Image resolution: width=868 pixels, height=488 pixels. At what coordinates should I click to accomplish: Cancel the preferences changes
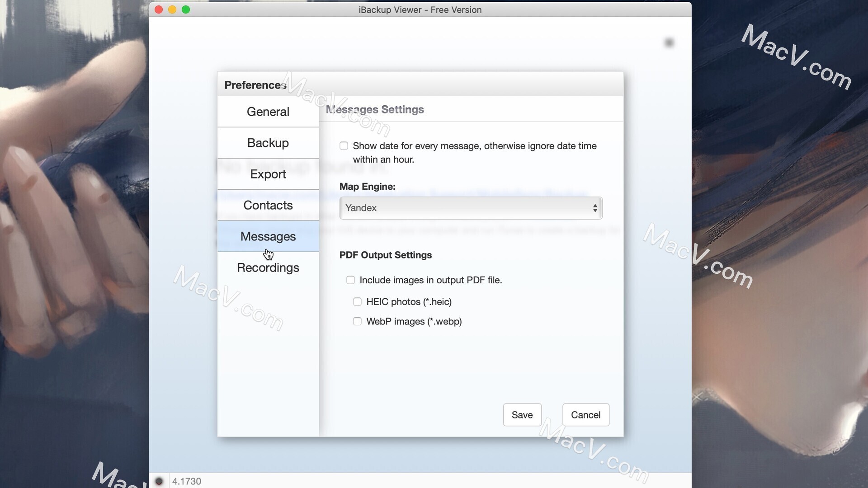(x=585, y=415)
